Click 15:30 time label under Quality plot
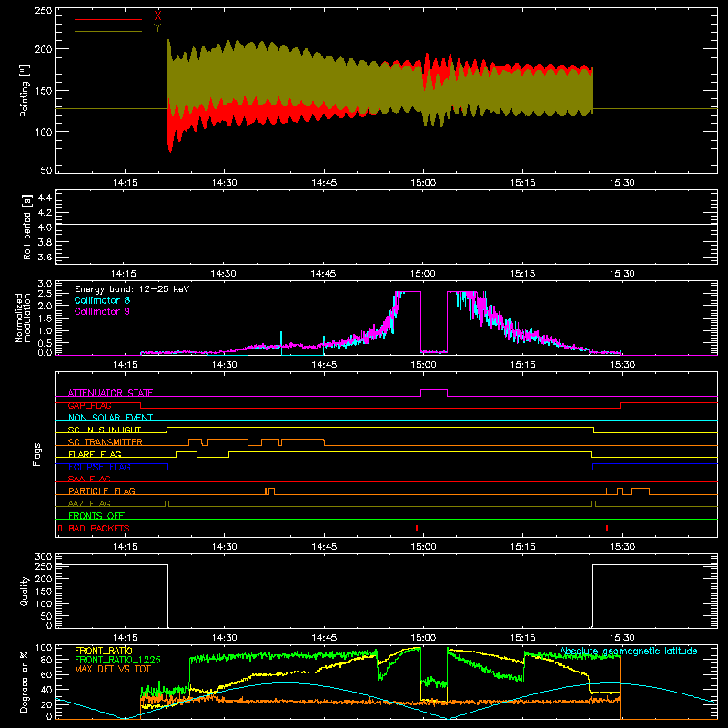728x728 pixels. 622,638
